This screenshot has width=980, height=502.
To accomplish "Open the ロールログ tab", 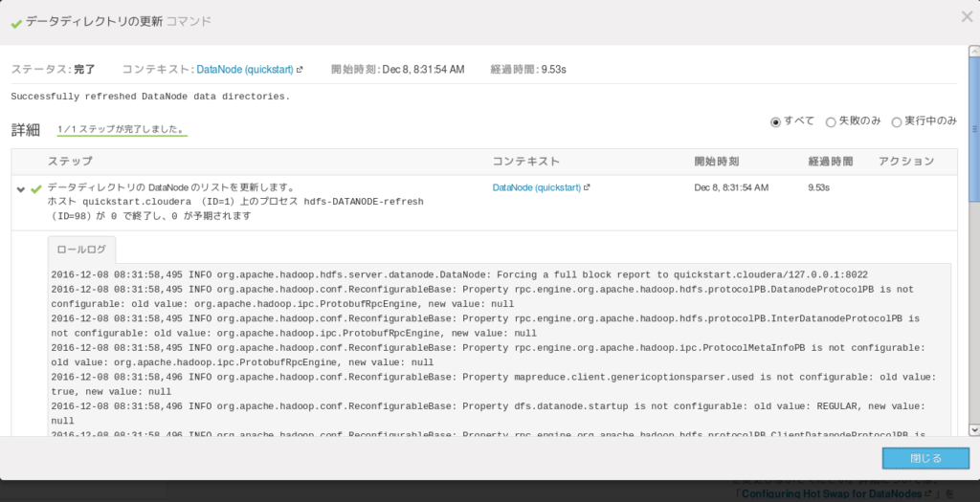I will pyautogui.click(x=81, y=250).
